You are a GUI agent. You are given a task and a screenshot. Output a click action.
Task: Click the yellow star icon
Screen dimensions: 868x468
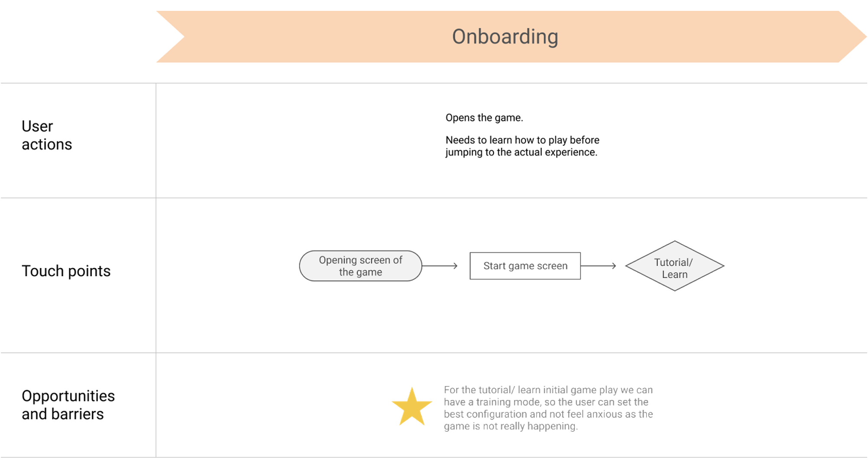[411, 407]
